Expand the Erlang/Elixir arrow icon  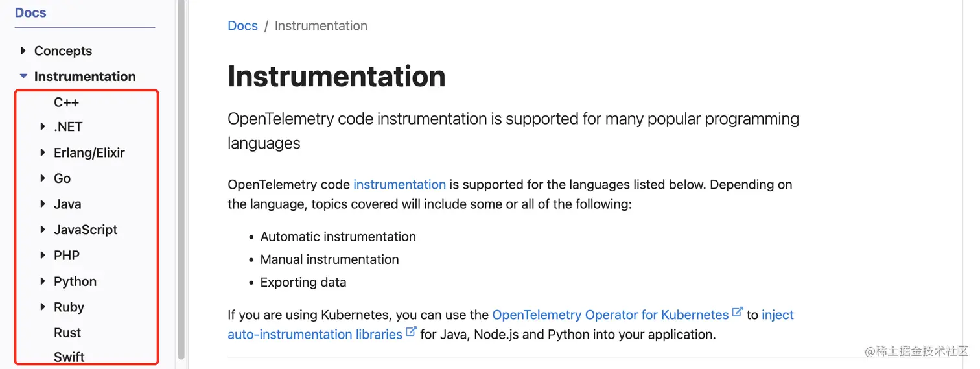pyautogui.click(x=43, y=153)
